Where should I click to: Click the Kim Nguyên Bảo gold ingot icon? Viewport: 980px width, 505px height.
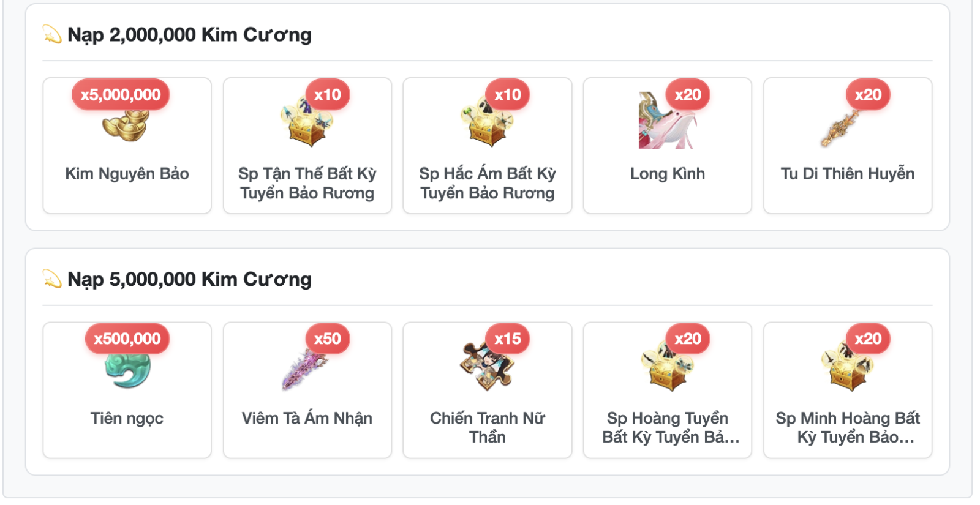pyautogui.click(x=126, y=124)
